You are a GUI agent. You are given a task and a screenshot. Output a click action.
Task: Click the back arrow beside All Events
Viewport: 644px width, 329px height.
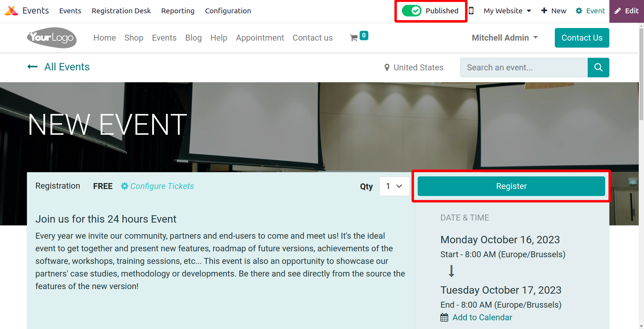33,67
